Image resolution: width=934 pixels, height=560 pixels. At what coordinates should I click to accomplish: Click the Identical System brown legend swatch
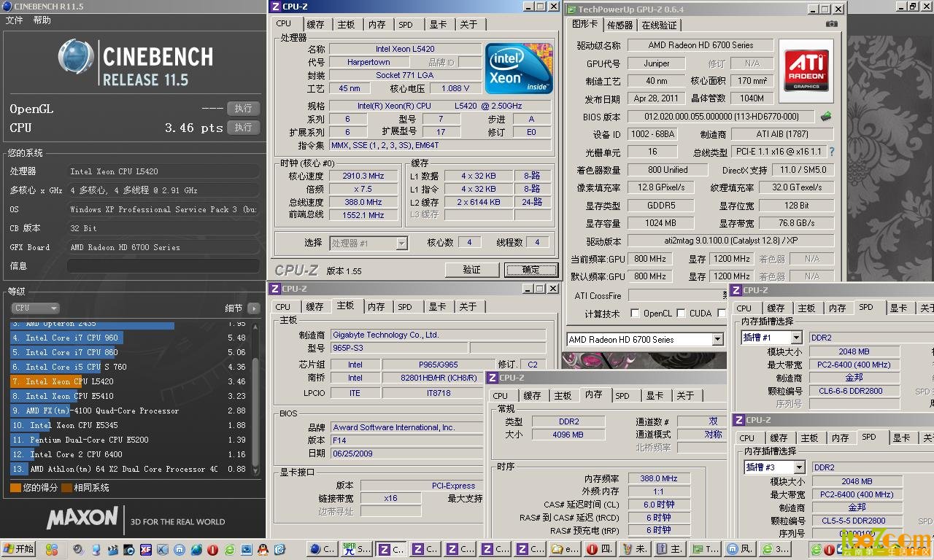[x=66, y=488]
